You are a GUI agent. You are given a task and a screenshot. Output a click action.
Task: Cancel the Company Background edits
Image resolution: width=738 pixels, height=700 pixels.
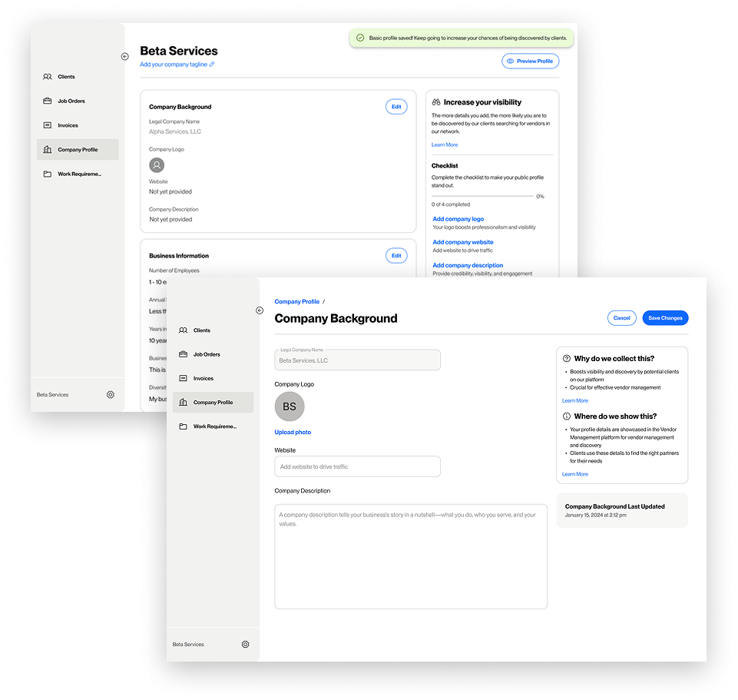click(622, 317)
